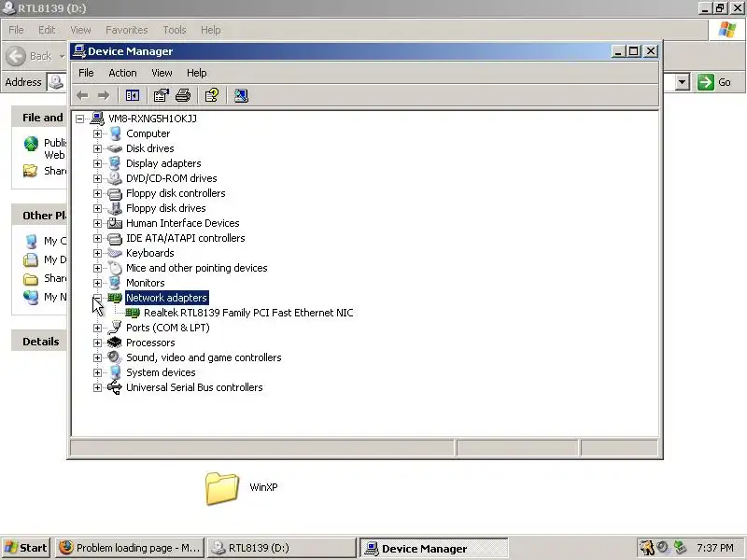Collapse the VM8-RXNG5H1OKJJ root node
The height and width of the screenshot is (560, 747).
pos(80,119)
